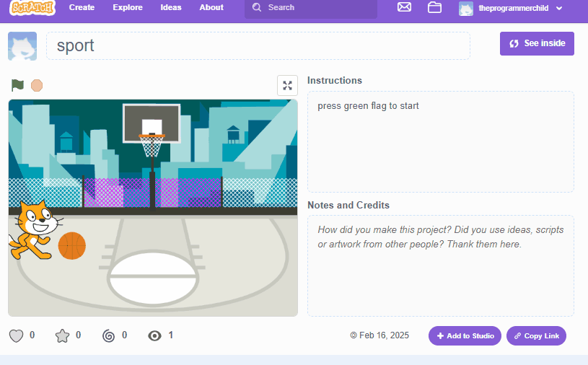The image size is (588, 365).
Task: Edit the Notes and Credits box
Action: (x=441, y=265)
